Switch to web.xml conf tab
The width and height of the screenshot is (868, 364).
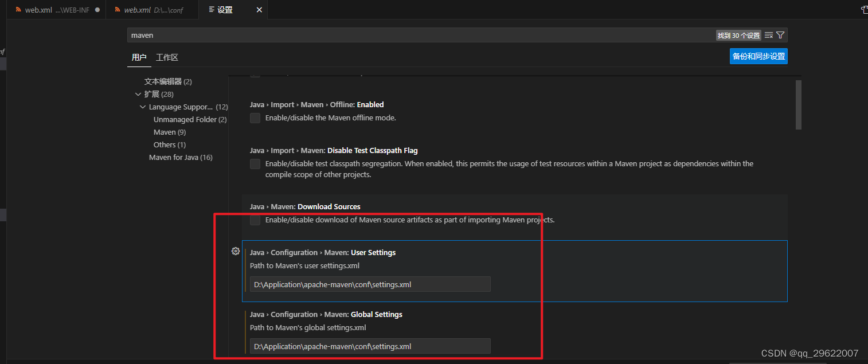tap(153, 10)
